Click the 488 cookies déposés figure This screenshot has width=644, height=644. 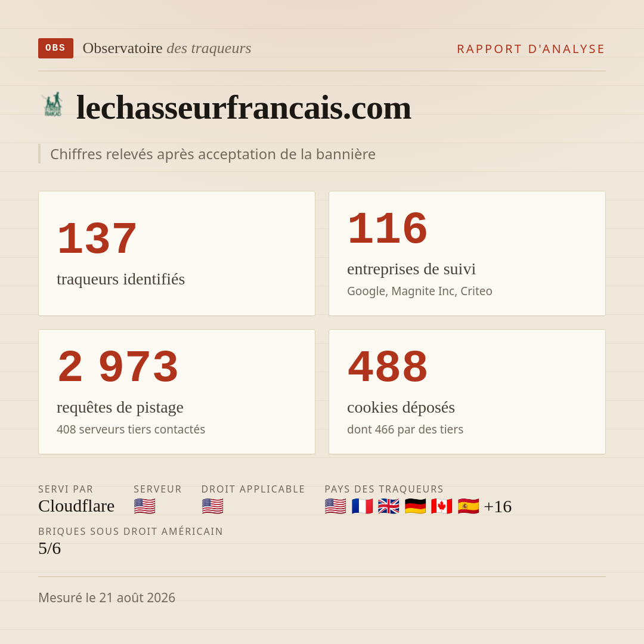388,367
